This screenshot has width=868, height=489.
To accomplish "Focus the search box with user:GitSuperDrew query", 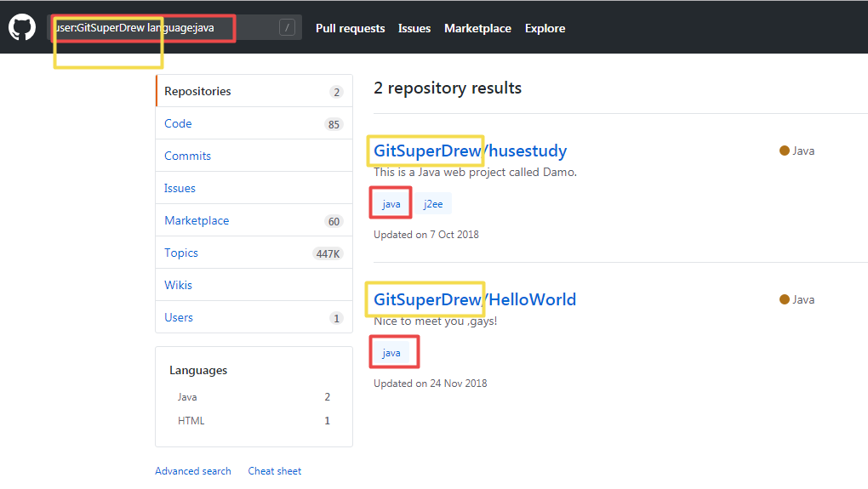I will (x=174, y=27).
